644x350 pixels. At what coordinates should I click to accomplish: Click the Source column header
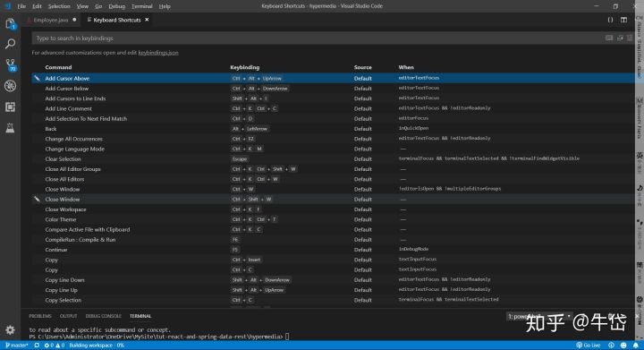(362, 67)
